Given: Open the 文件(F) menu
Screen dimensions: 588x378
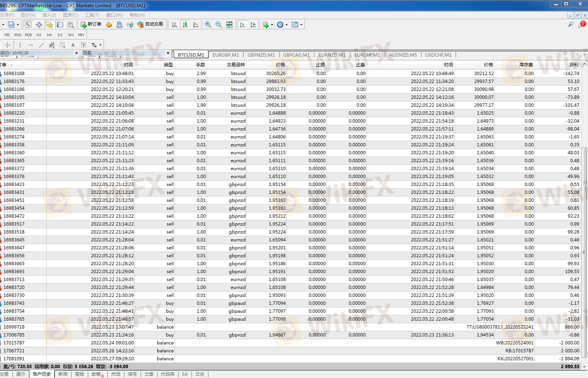Looking at the screenshot, I should click(x=6, y=15).
